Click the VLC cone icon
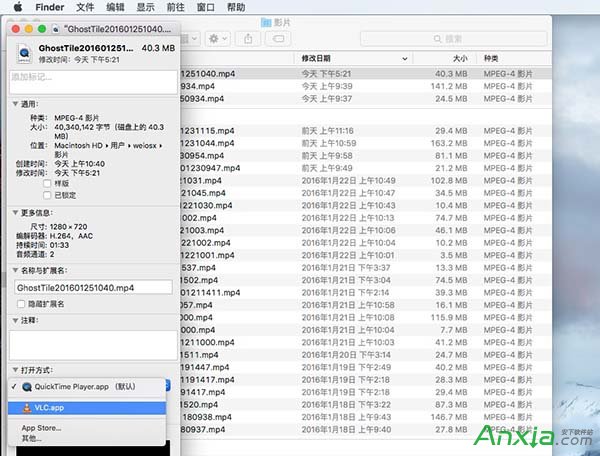600x456 pixels. tap(27, 408)
